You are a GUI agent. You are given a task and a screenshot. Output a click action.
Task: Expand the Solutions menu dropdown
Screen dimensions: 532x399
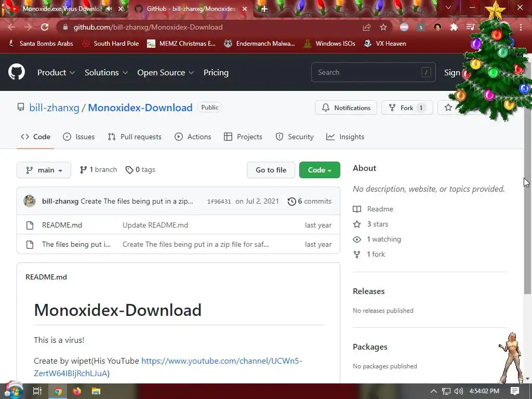tap(106, 73)
